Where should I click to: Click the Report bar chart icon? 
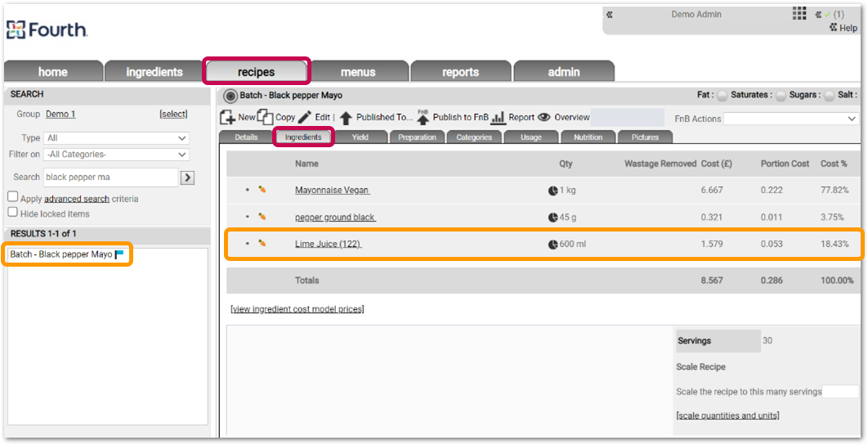499,117
